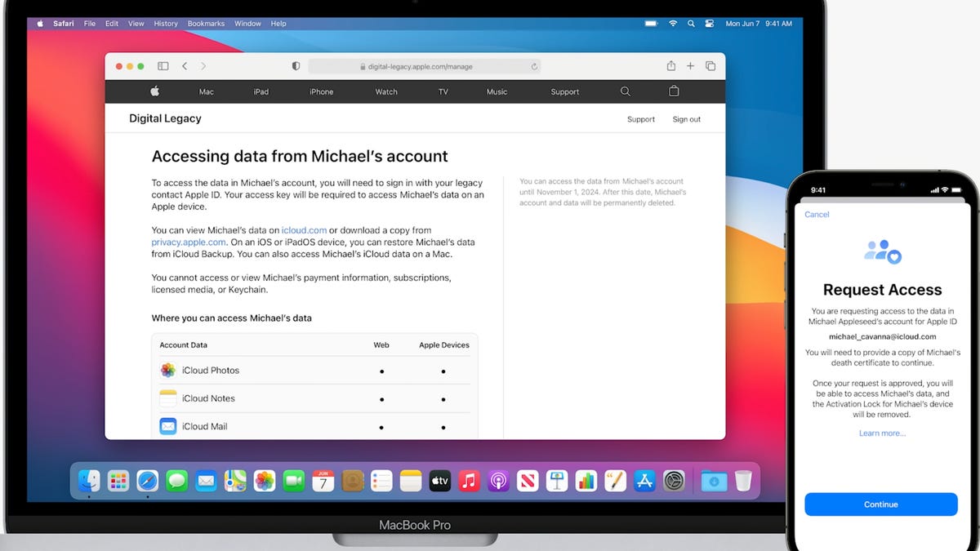980x551 pixels.
Task: Click the search magnifier in Apple navigation
Action: pyautogui.click(x=625, y=91)
